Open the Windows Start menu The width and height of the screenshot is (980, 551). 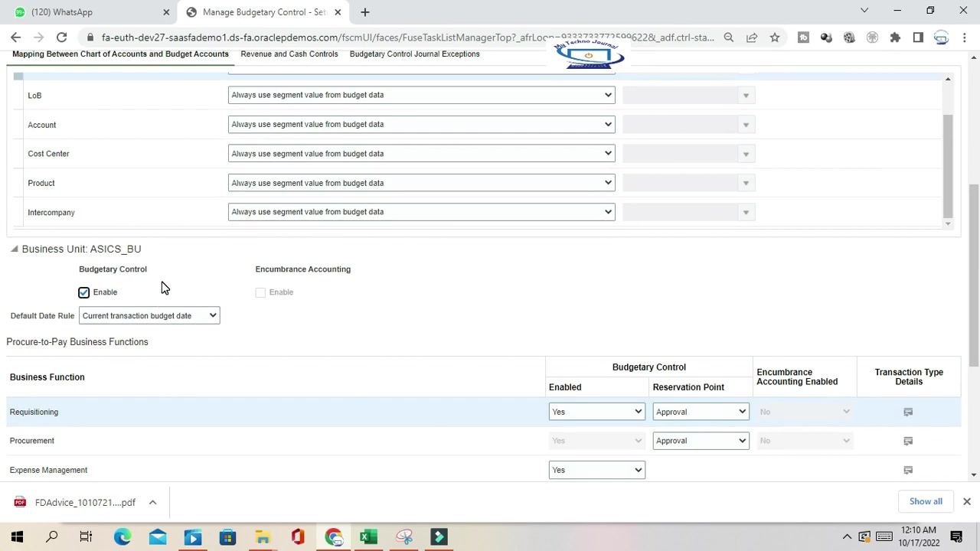click(x=17, y=536)
